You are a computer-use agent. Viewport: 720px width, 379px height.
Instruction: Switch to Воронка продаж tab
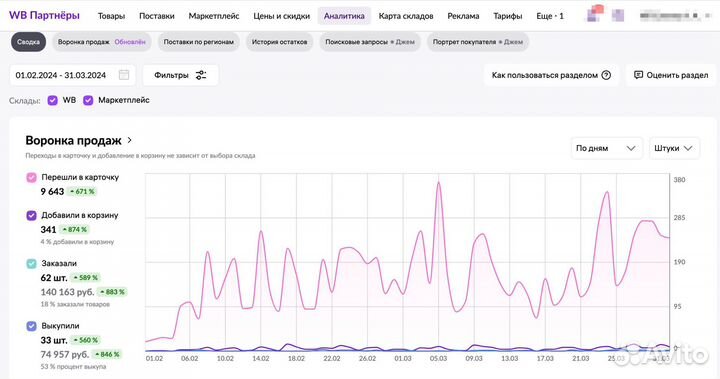tap(101, 42)
